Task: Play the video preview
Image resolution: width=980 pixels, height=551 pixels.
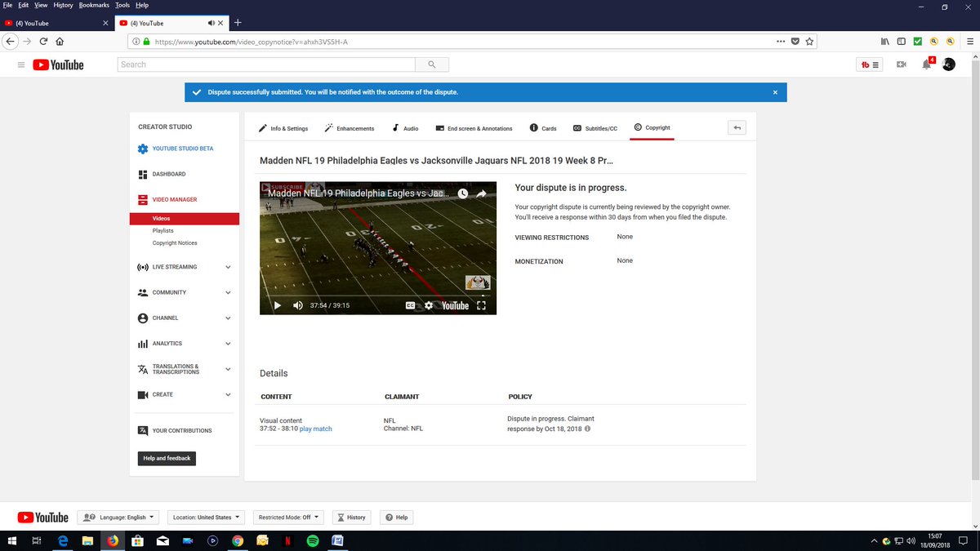Action: [277, 305]
